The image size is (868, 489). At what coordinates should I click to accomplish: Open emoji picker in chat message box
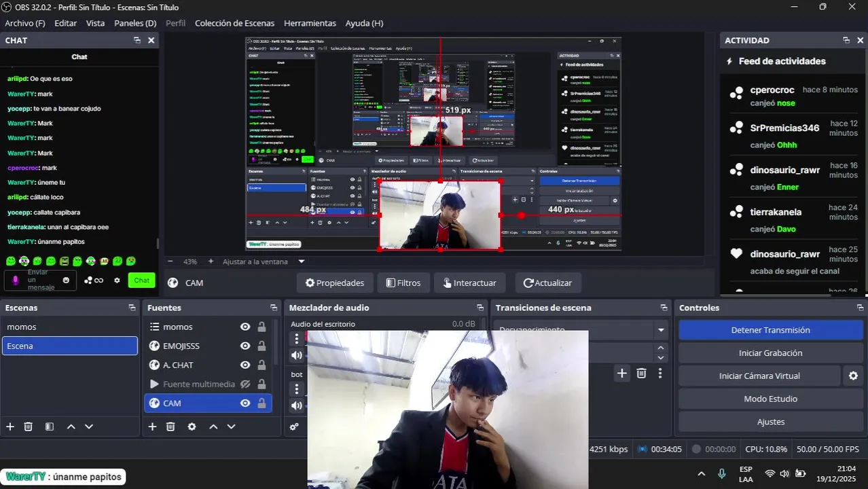[x=66, y=280]
